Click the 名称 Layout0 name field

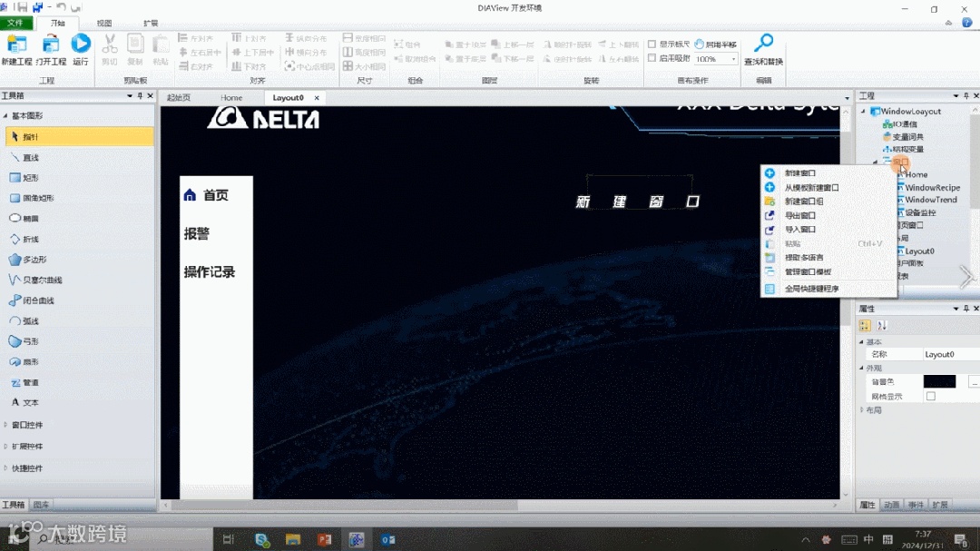(x=951, y=355)
